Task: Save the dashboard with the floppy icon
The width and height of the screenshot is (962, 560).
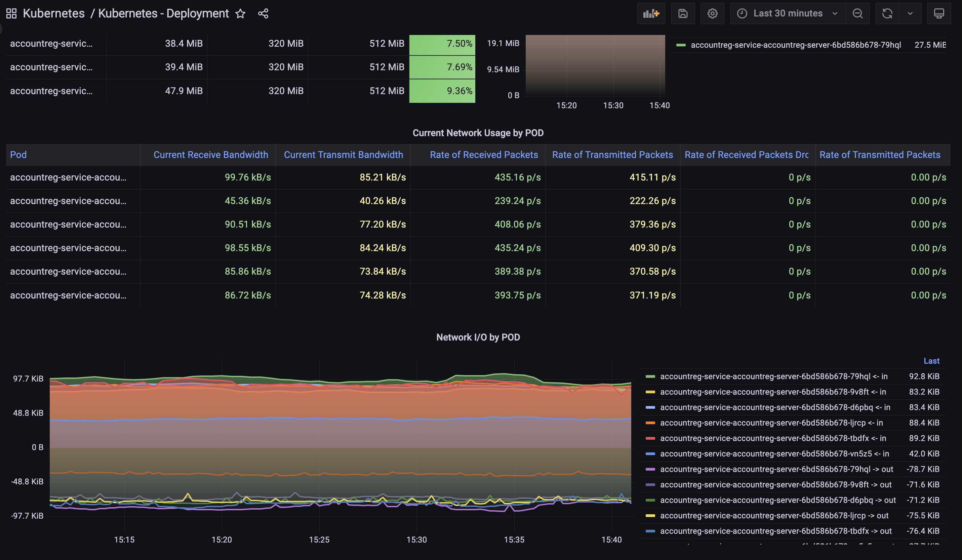Action: point(683,14)
